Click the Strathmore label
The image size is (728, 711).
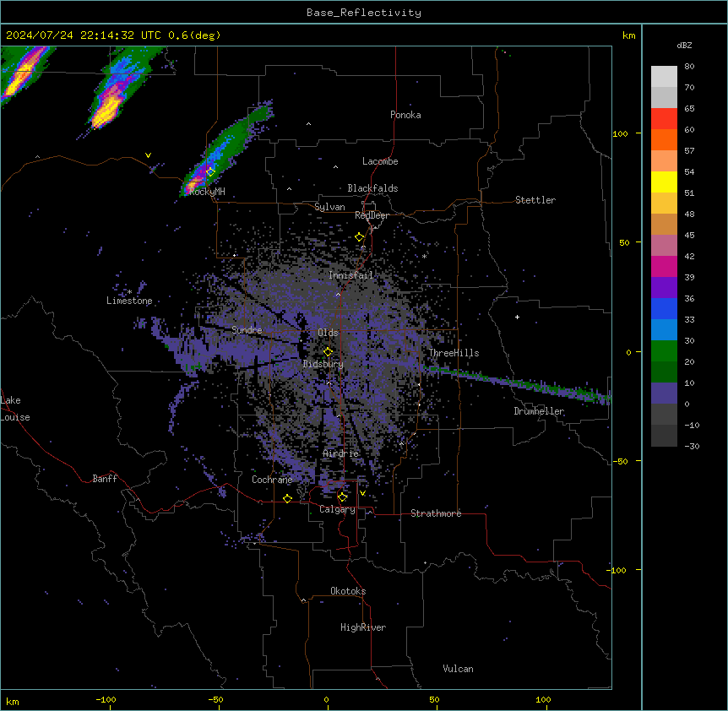tap(436, 513)
